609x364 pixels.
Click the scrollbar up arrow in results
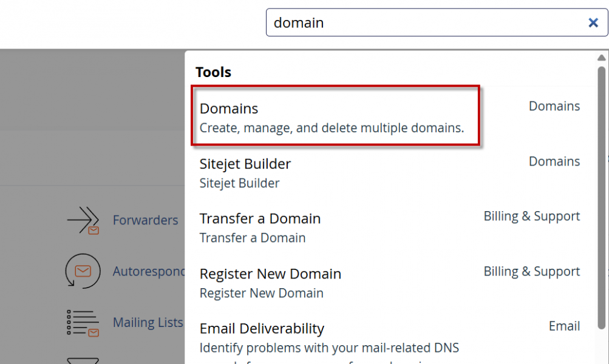[x=602, y=58]
